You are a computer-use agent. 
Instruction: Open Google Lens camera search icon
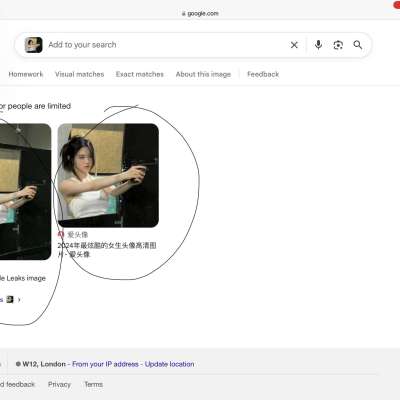point(338,45)
